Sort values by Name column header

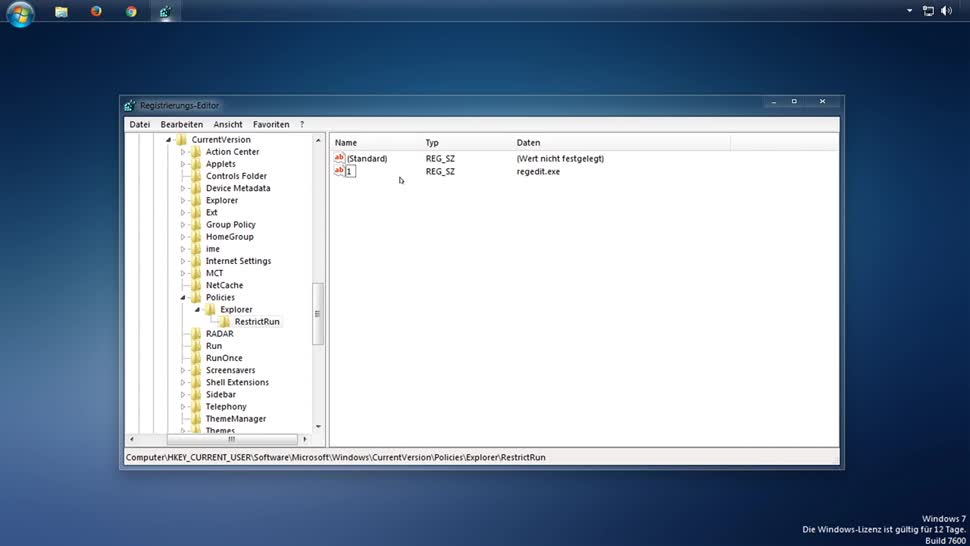[x=375, y=142]
